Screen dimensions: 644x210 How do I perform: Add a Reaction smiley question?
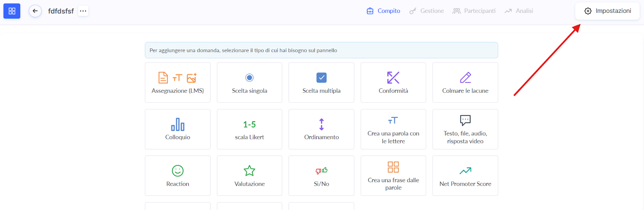[178, 176]
